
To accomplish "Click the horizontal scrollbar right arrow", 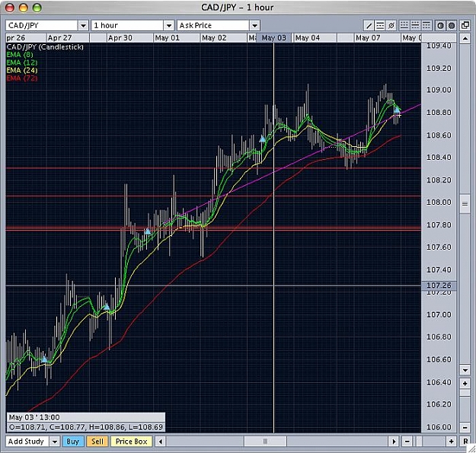I will pyautogui.click(x=394, y=442).
